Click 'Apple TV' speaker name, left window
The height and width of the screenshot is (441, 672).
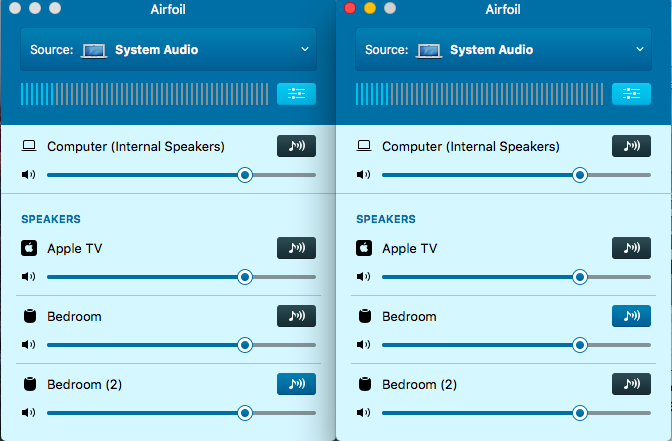[75, 249]
